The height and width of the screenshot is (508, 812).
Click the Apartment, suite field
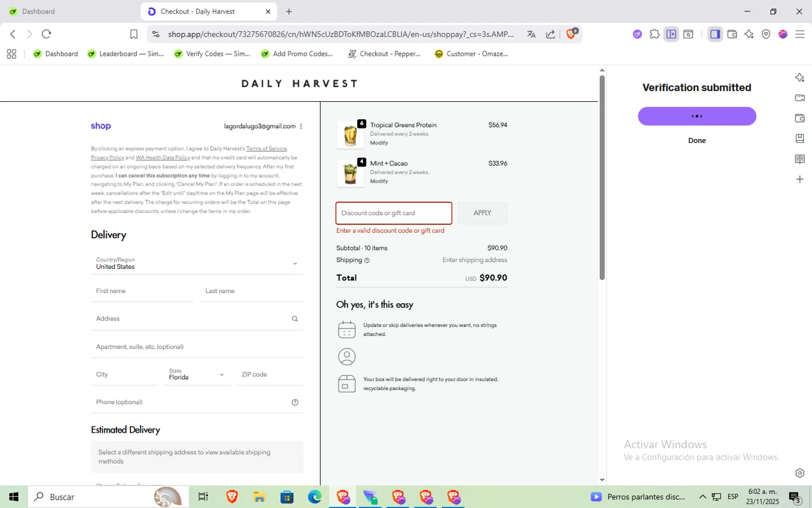197,347
